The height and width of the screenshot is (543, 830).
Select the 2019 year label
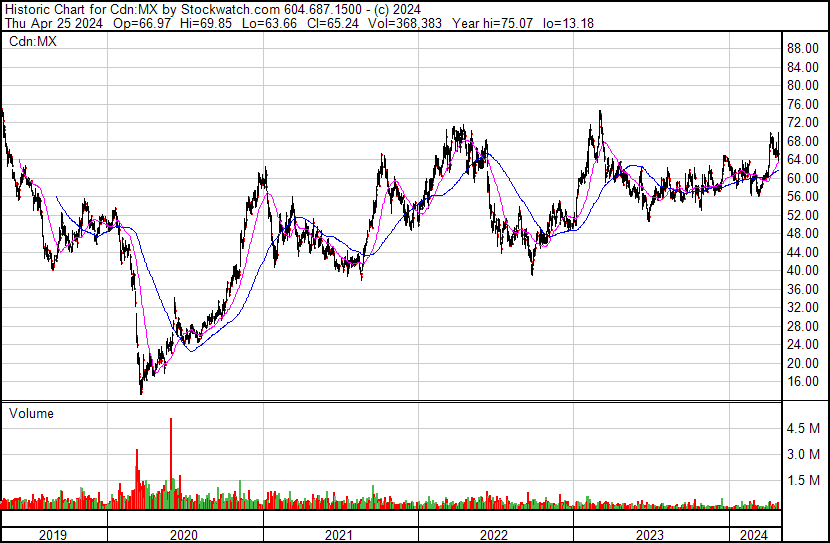click(x=53, y=535)
